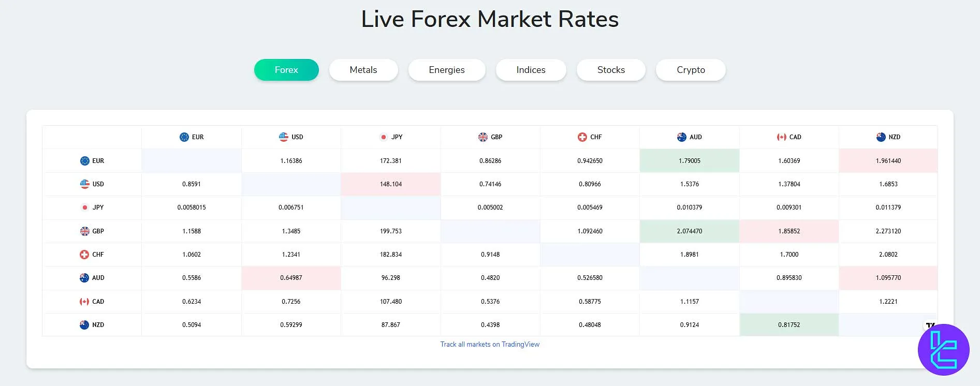
Task: Select EUR/GBP rate 0.86286
Action: click(490, 161)
